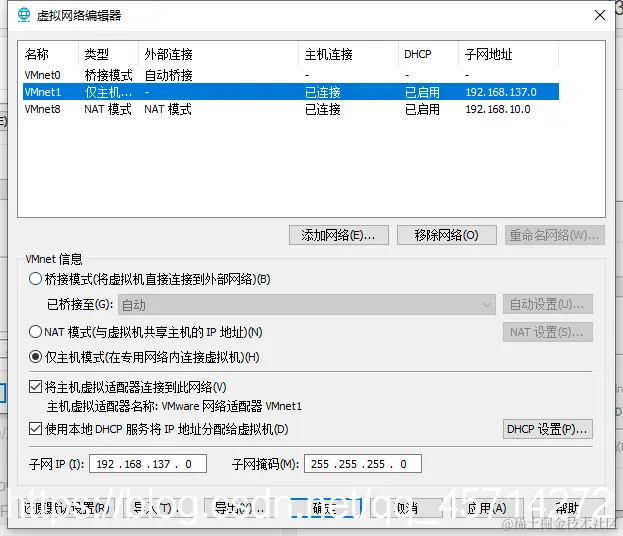Click the 名称 column header
Image resolution: width=623 pixels, height=536 pixels.
point(50,54)
